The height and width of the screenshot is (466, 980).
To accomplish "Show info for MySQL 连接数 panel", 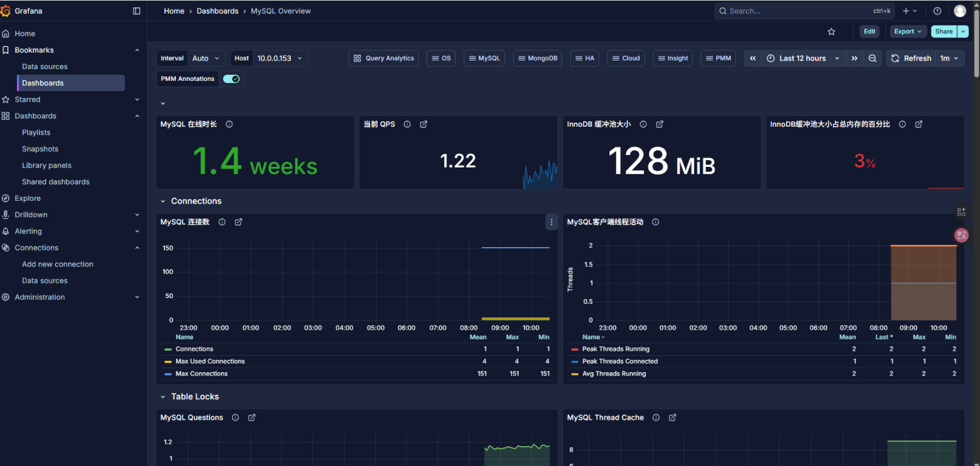I will coord(222,222).
